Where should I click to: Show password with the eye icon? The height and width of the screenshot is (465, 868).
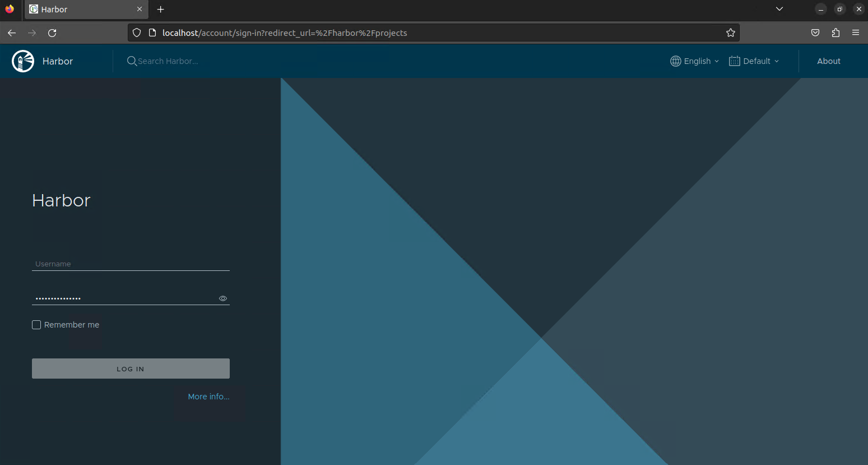(x=223, y=298)
